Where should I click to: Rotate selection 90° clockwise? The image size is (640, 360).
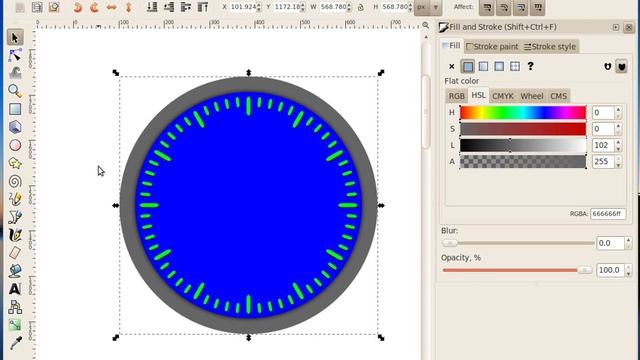click(94, 7)
